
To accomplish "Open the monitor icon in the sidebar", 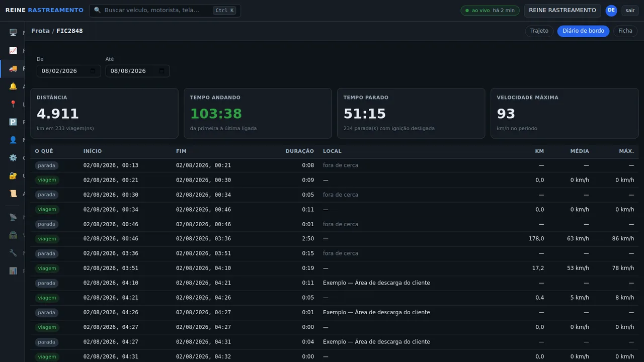I will coord(13,33).
